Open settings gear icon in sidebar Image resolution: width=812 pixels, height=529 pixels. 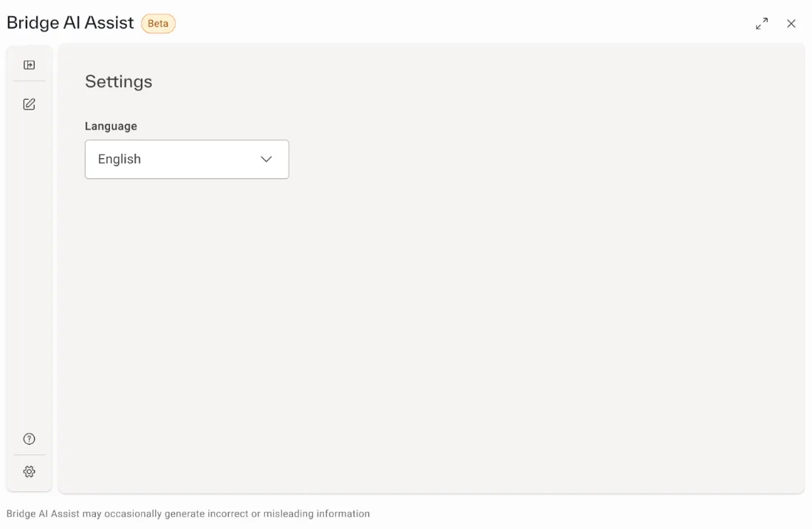[x=29, y=471]
